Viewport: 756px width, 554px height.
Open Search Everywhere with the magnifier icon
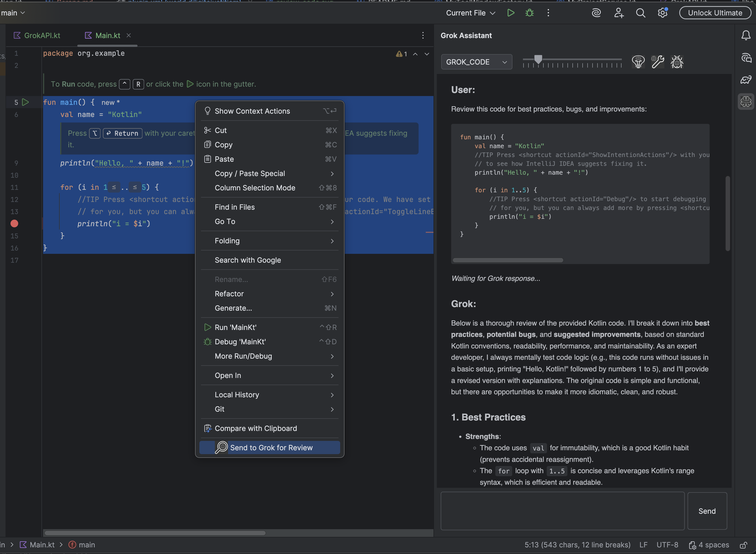click(640, 13)
